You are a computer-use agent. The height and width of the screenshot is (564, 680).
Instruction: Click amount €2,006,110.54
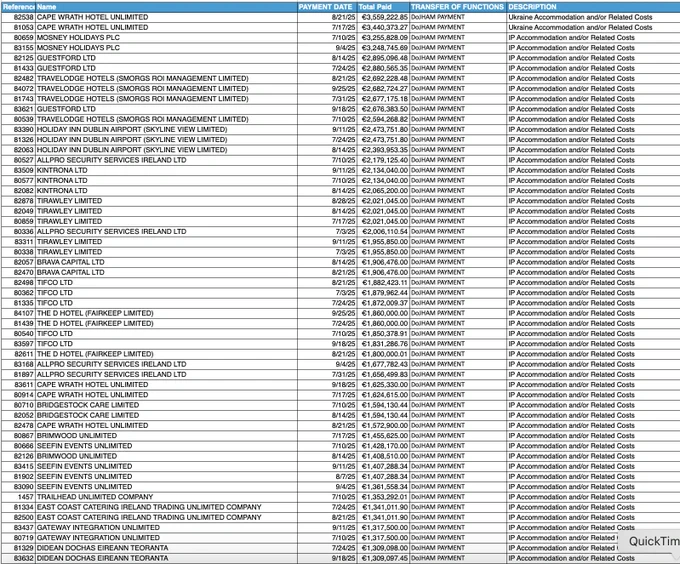(385, 231)
